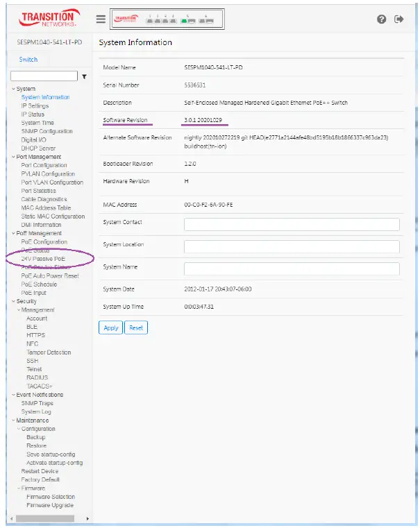Open DHCP Server page

pyautogui.click(x=38, y=148)
